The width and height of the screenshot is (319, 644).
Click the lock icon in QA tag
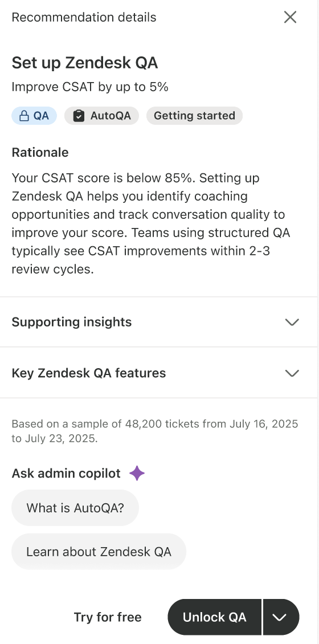(24, 116)
